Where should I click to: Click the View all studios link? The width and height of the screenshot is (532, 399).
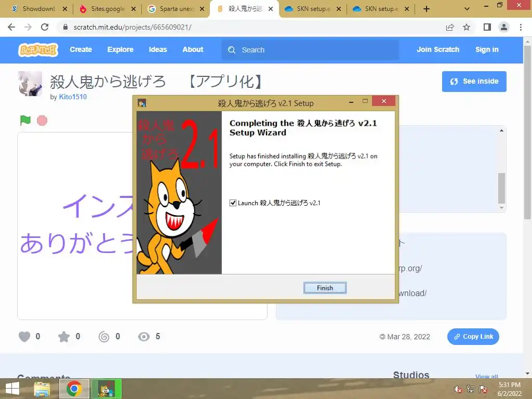point(486,377)
